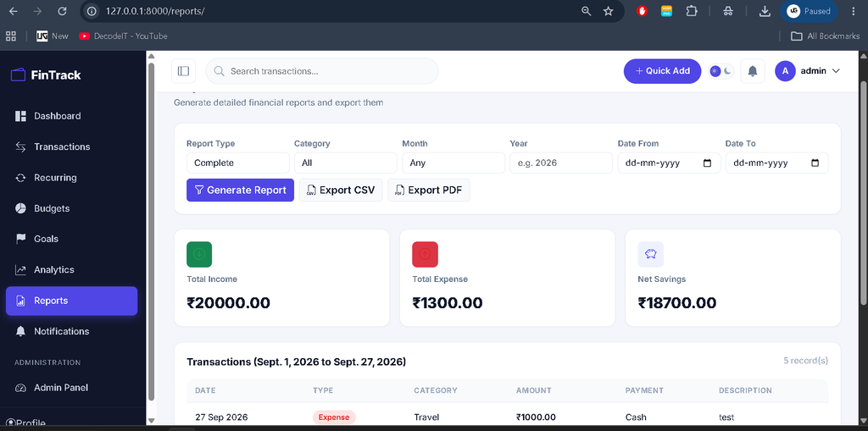The width and height of the screenshot is (868, 431).
Task: Open the DecodeIT - YouTube bookmark
Action: pyautogui.click(x=123, y=36)
